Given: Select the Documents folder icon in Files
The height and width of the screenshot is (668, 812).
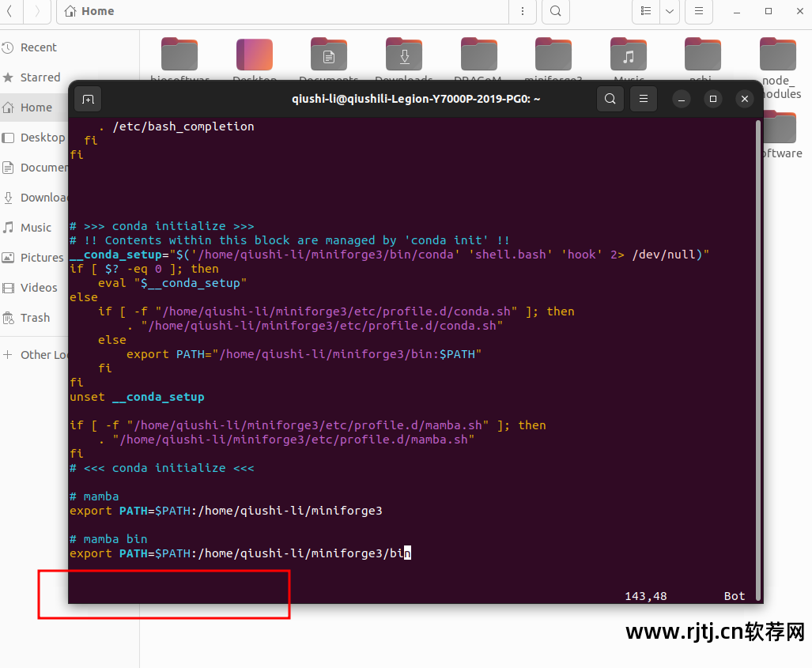Looking at the screenshot, I should [329, 54].
